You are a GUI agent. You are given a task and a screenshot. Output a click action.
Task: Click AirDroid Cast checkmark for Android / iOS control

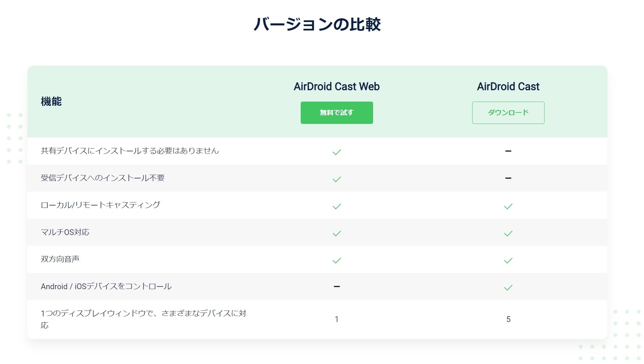click(508, 287)
